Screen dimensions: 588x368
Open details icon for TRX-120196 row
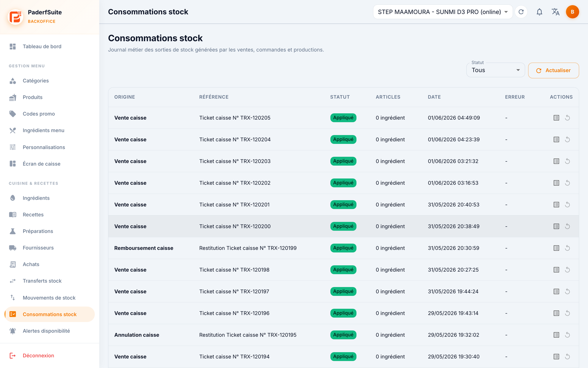[556, 313]
